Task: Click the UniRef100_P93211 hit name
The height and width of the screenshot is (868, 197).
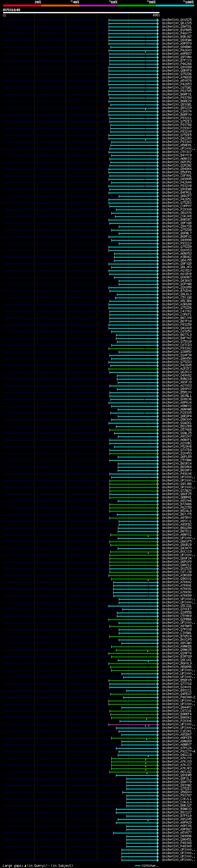Action: coord(177,118)
